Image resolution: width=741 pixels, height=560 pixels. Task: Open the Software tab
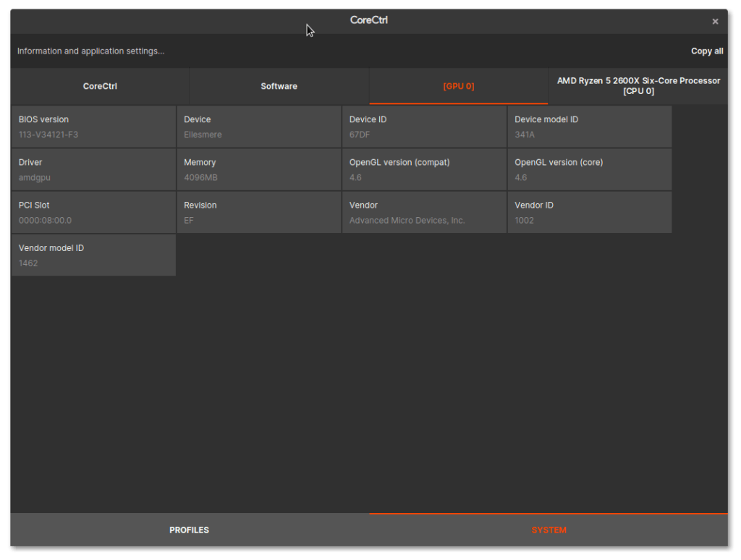pyautogui.click(x=279, y=86)
